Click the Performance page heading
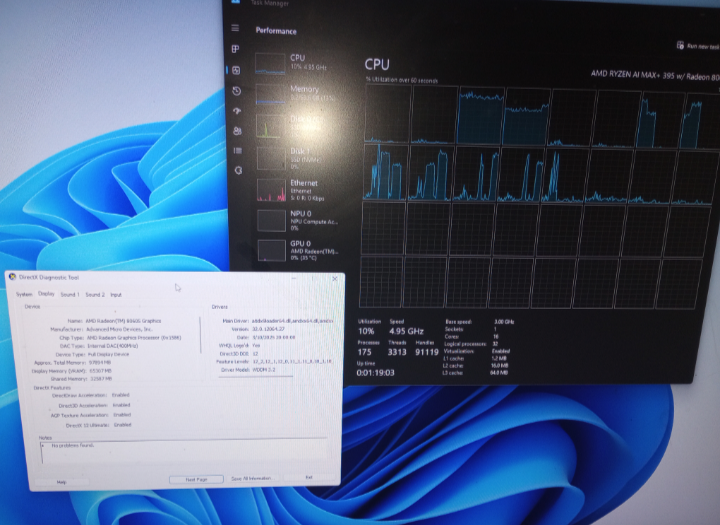Image resolution: width=720 pixels, height=525 pixels. [276, 31]
